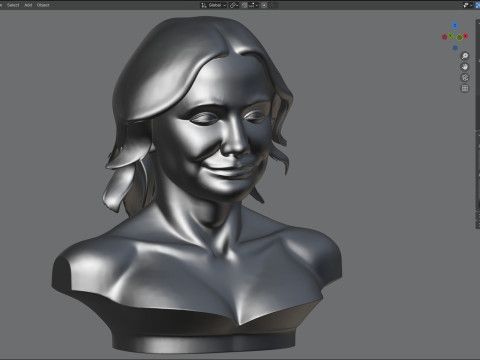Open the Add menu
Image resolution: width=480 pixels, height=360 pixels.
(28, 5)
